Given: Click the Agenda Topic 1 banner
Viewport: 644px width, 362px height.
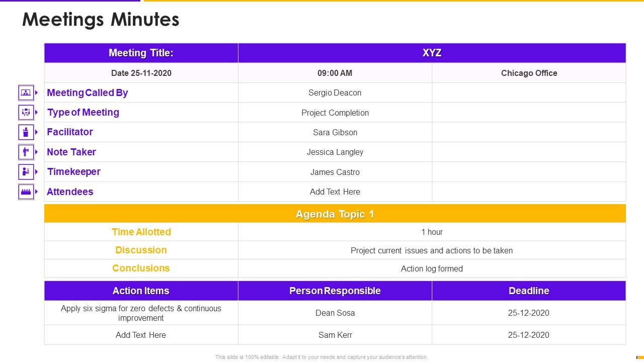Looking at the screenshot, I should tap(335, 214).
